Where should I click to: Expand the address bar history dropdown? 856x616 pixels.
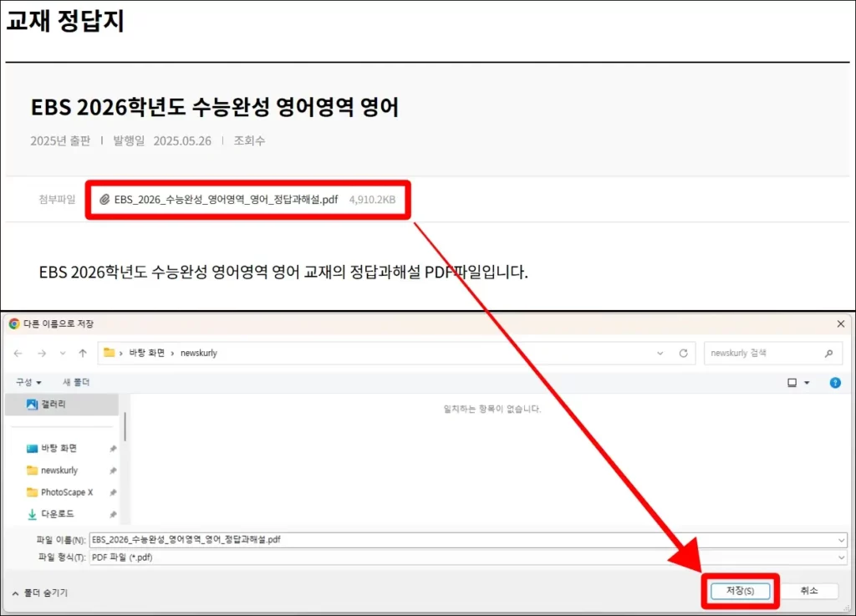[660, 354]
